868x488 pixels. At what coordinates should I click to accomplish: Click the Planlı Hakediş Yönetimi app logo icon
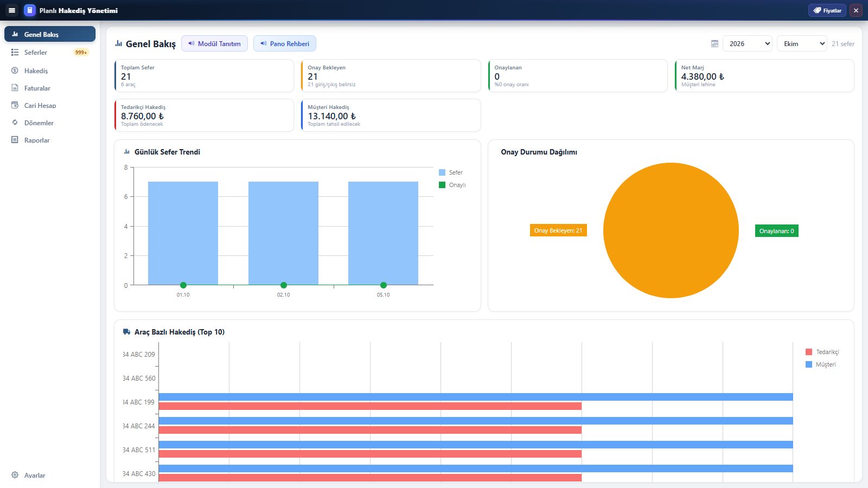point(30,10)
